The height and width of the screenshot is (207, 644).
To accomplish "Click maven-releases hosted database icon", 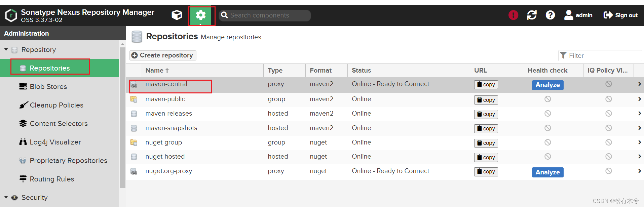I will click(x=134, y=114).
